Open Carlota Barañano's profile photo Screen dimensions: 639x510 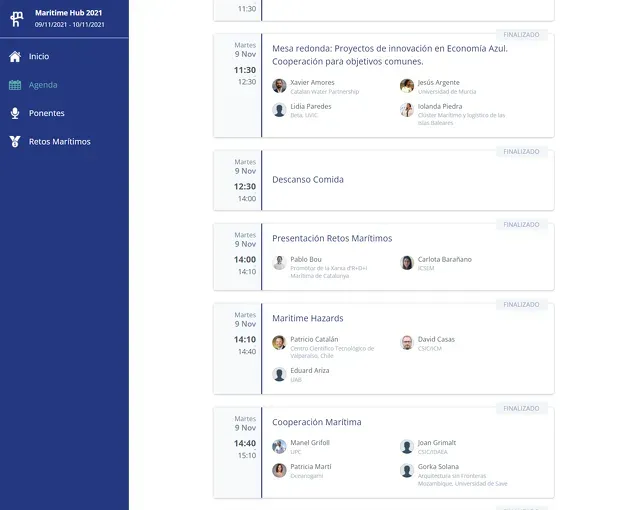(407, 263)
